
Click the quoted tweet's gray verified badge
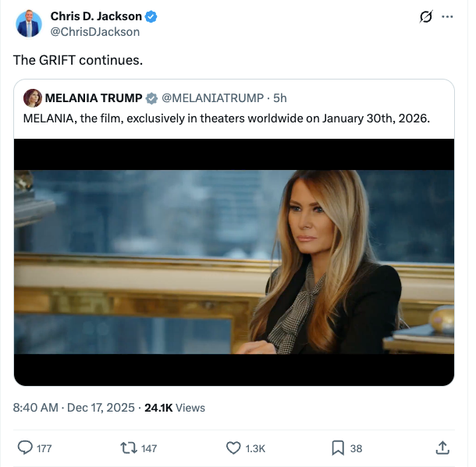(151, 98)
